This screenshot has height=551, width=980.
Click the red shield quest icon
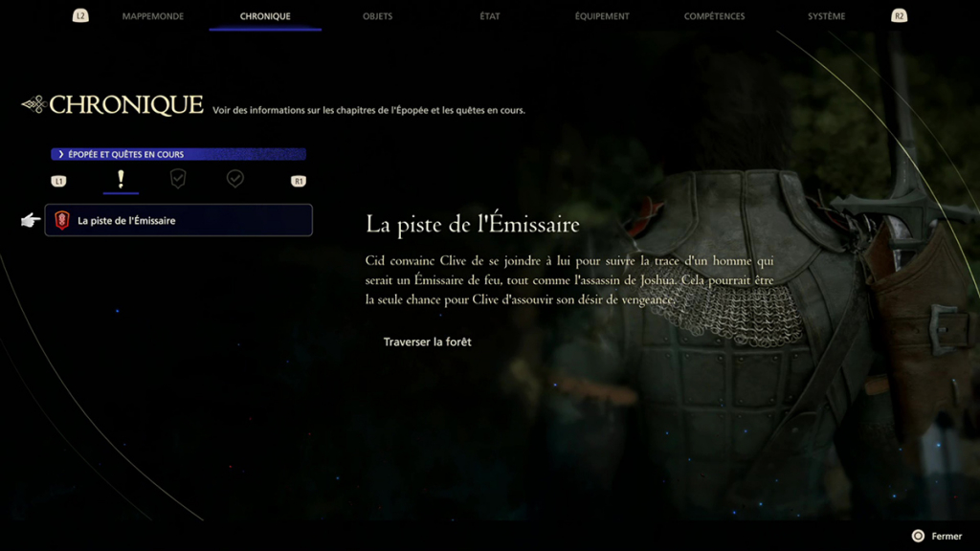(x=62, y=221)
